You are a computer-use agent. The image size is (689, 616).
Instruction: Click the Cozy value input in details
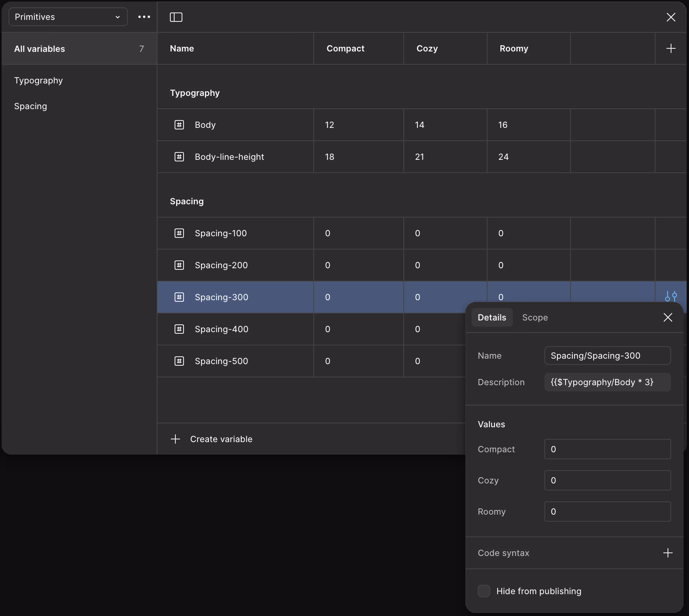point(607,480)
